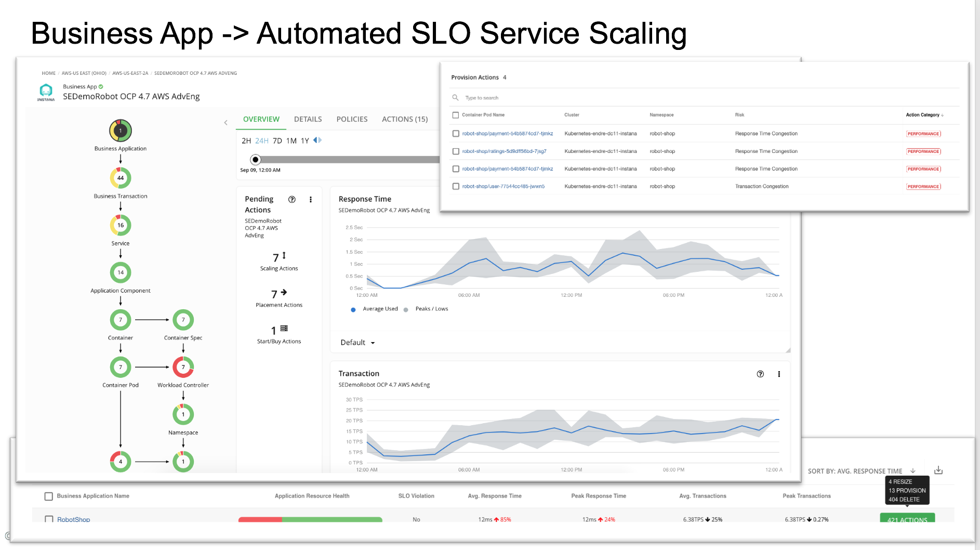This screenshot has height=550, width=980.
Task: Select the 7D time range
Action: tap(277, 140)
